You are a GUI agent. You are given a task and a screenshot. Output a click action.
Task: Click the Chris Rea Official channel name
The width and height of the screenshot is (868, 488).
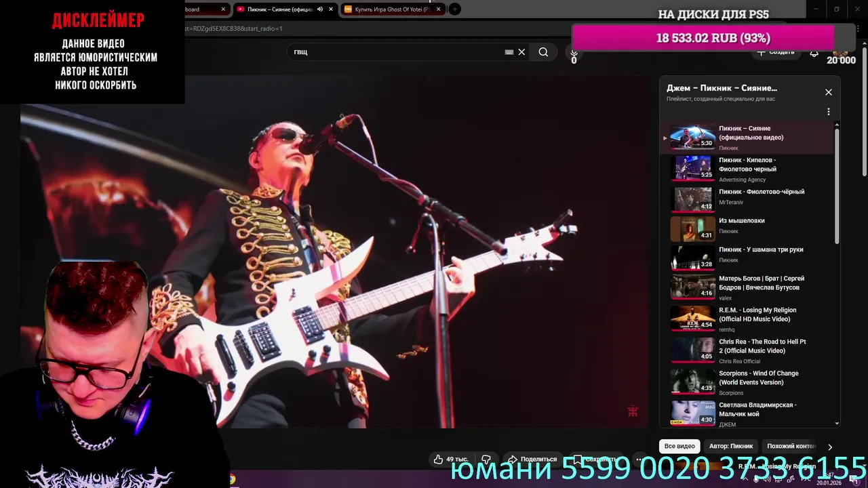[739, 361]
